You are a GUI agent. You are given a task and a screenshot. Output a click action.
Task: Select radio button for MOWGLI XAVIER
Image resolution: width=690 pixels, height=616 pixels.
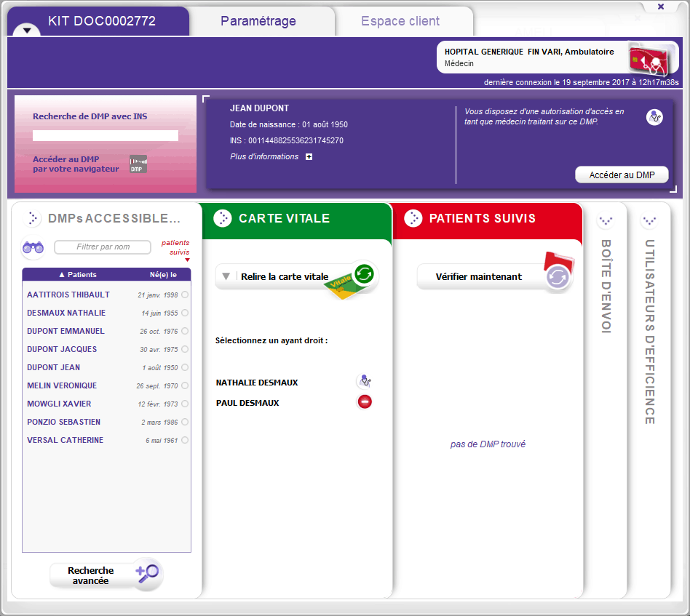coord(185,404)
